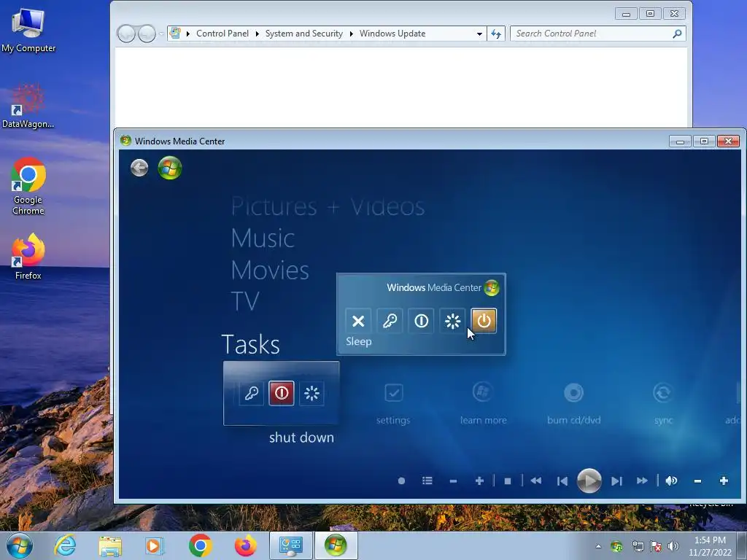The width and height of the screenshot is (747, 560).
Task: Select Pictures + Videos menu item
Action: (328, 206)
